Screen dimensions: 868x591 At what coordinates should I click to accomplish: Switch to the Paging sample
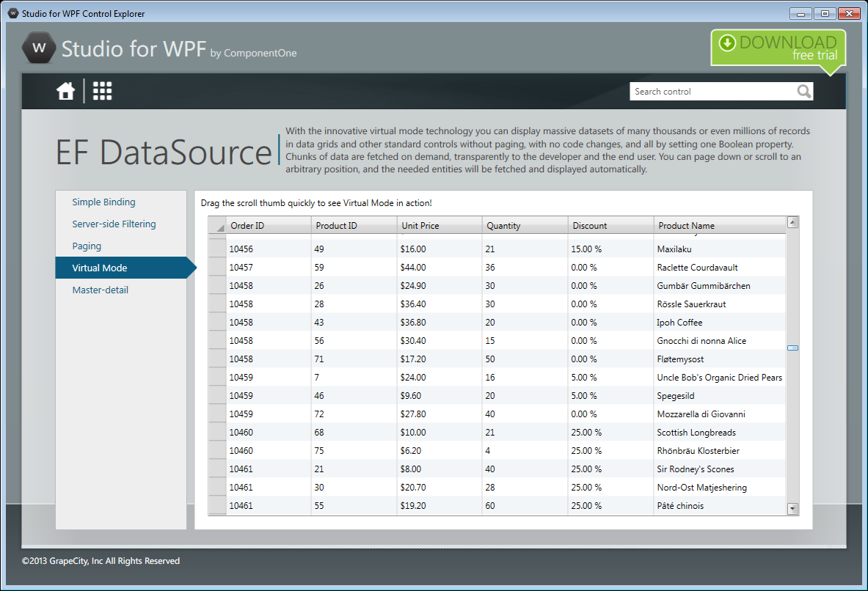pyautogui.click(x=87, y=246)
